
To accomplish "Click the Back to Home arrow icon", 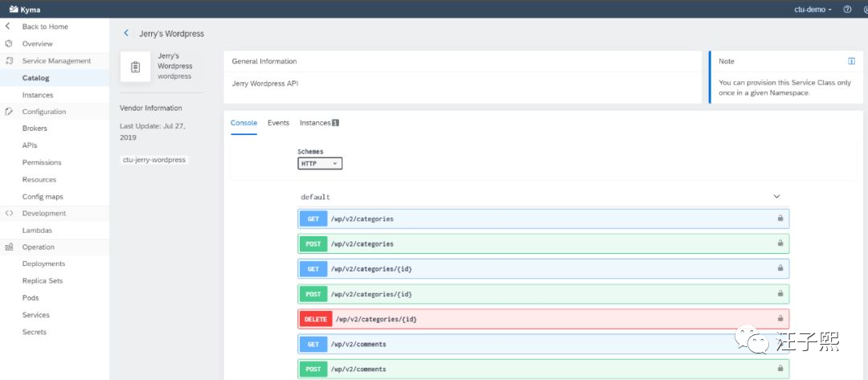I will coord(8,26).
